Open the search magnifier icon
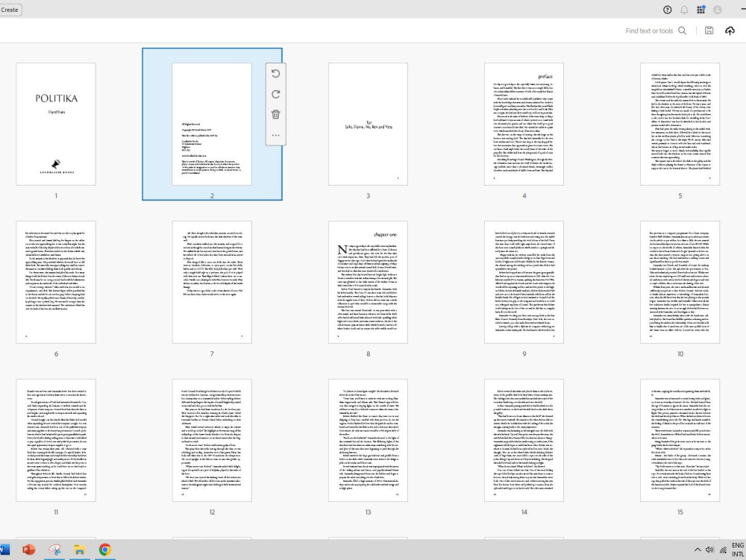Image resolution: width=746 pixels, height=560 pixels. (x=682, y=31)
